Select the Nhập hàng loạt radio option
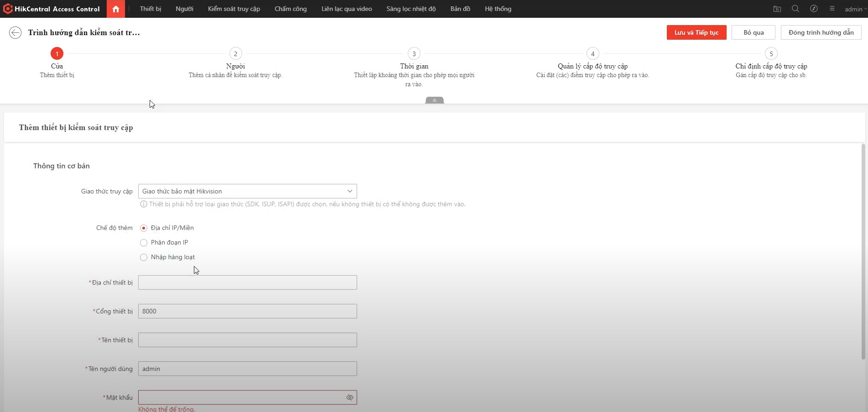Screen dimensions: 868x412 (x=144, y=257)
